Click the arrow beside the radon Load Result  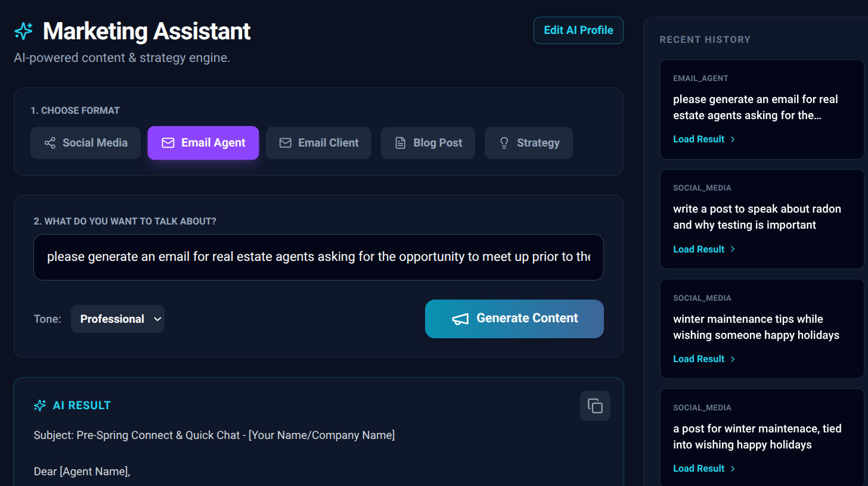[x=733, y=250]
